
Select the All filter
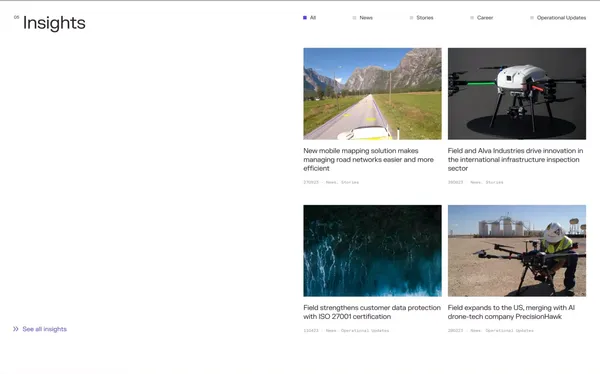pos(310,18)
